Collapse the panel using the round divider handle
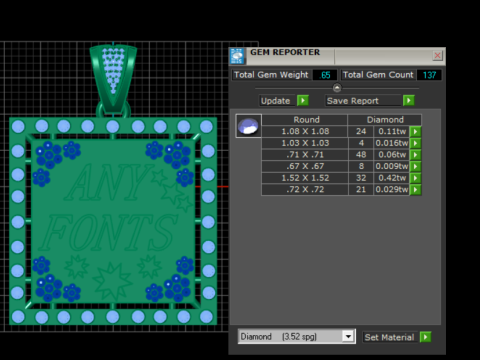Screen dimensions: 480x360 [337, 88]
